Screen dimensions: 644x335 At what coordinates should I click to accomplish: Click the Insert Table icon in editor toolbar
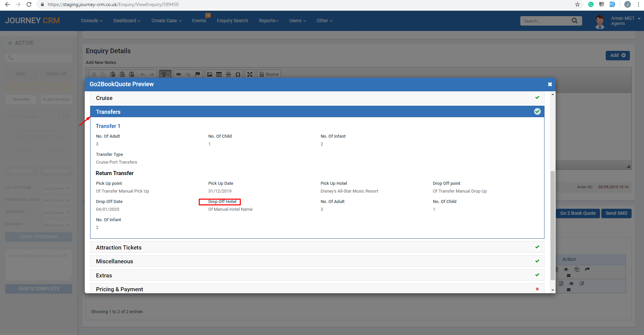click(x=219, y=74)
